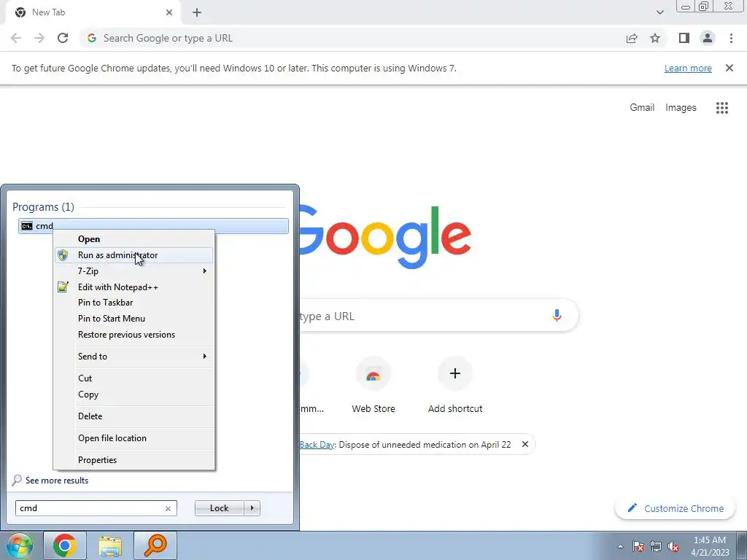The width and height of the screenshot is (747, 560).
Task: Open the Action Center flag icon
Action: [638, 546]
